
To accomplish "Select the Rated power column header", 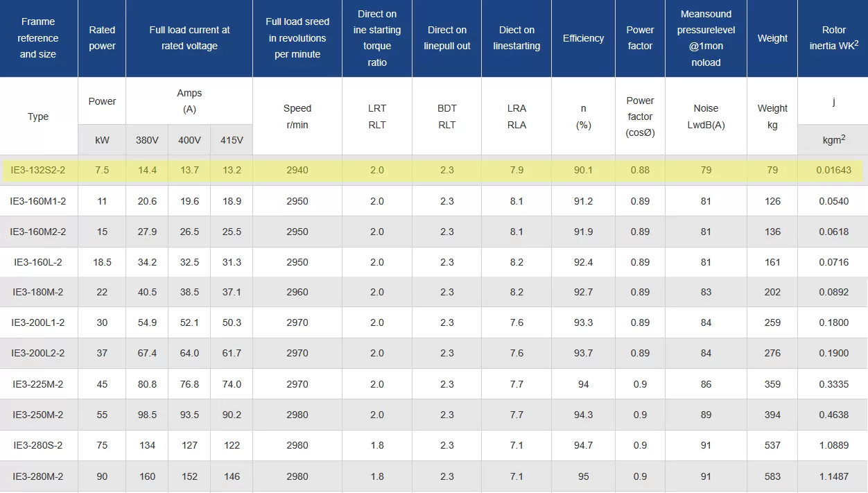I will point(102,38).
